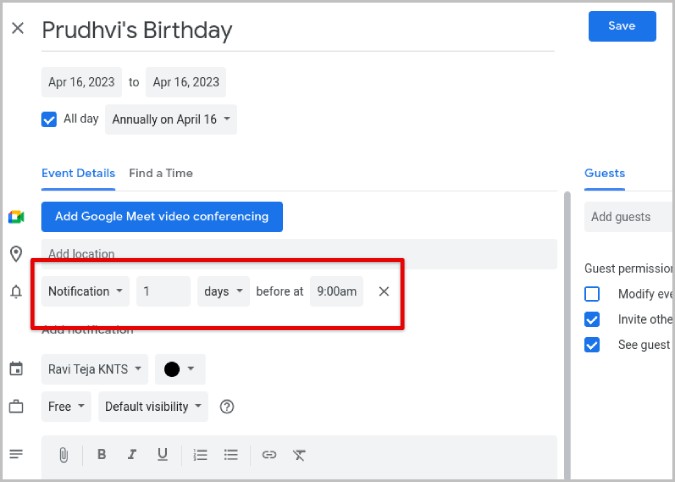Insert a numbered list in description
The width and height of the screenshot is (675, 482).
coord(200,455)
